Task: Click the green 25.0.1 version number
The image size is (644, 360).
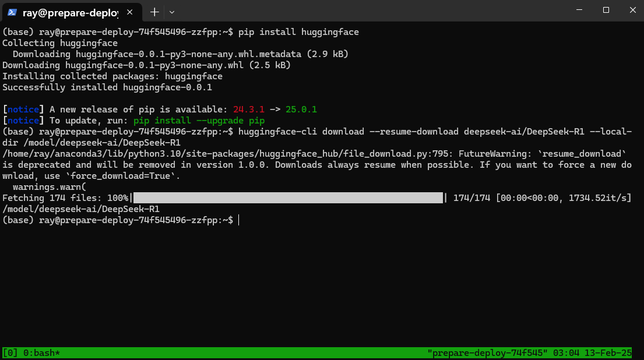Action: tap(301, 110)
